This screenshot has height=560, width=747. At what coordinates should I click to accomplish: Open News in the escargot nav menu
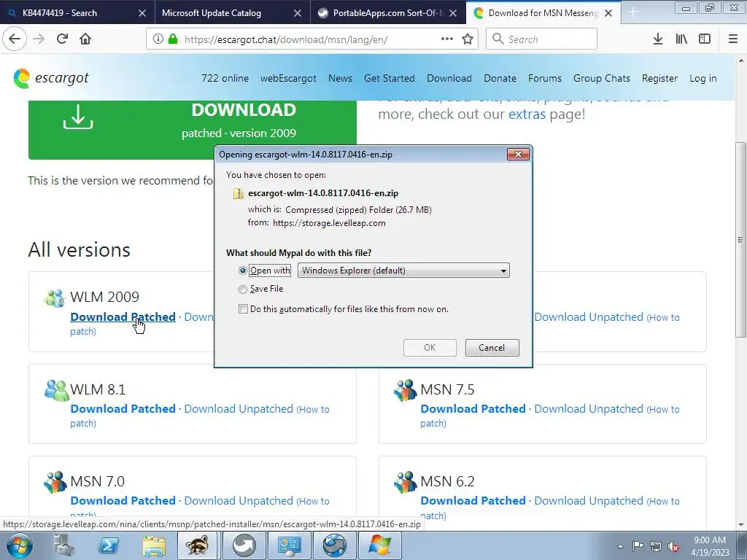coord(340,78)
